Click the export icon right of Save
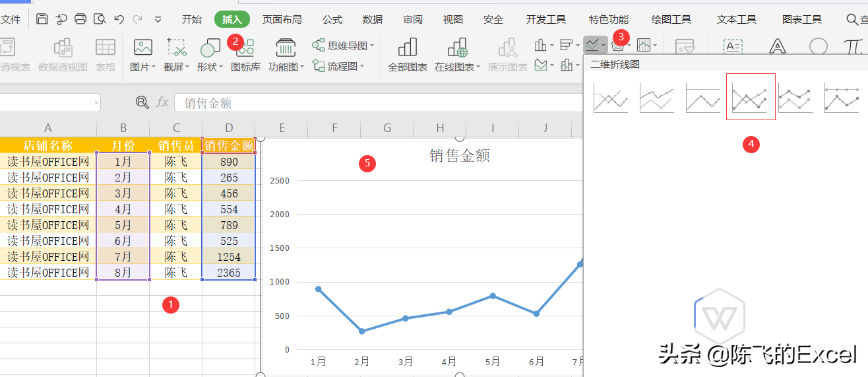 pyautogui.click(x=61, y=19)
